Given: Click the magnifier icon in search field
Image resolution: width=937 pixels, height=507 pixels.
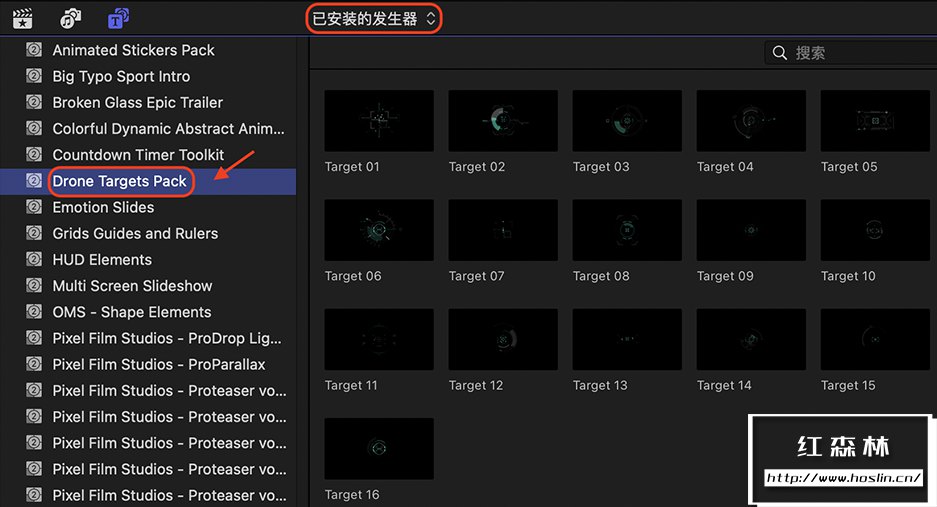Looking at the screenshot, I should point(779,53).
